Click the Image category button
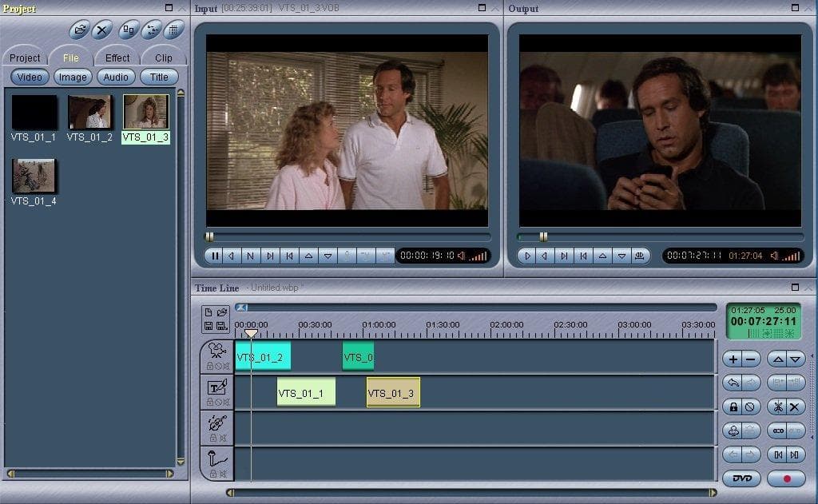This screenshot has height=504, width=818. pos(73,77)
